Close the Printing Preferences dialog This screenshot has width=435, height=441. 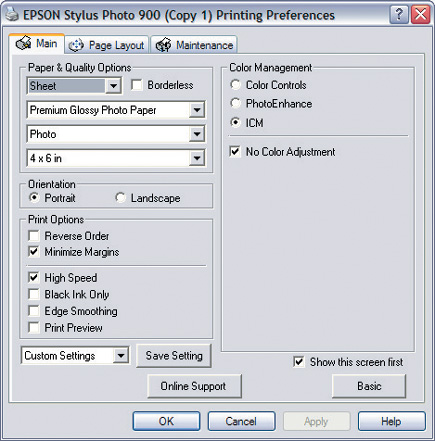tap(421, 15)
